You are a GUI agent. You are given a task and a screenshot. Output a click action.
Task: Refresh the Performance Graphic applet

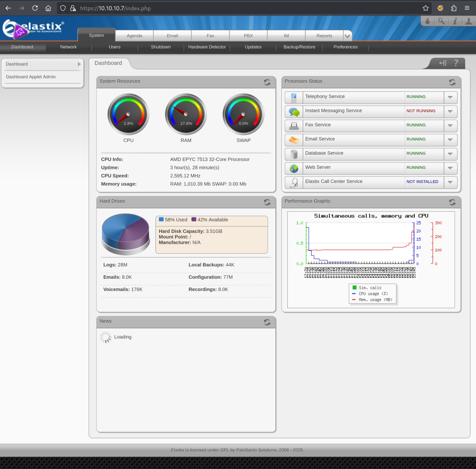(452, 202)
